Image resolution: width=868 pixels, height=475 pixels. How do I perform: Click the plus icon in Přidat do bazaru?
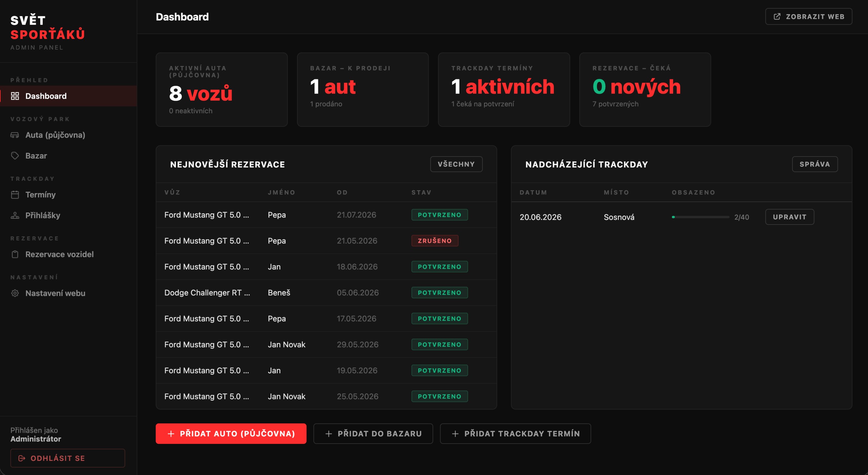(329, 434)
